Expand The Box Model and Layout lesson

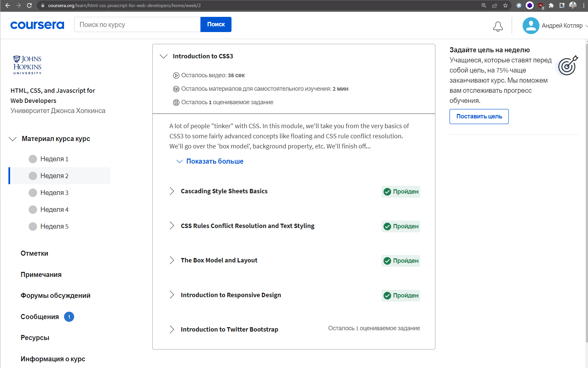tap(172, 260)
